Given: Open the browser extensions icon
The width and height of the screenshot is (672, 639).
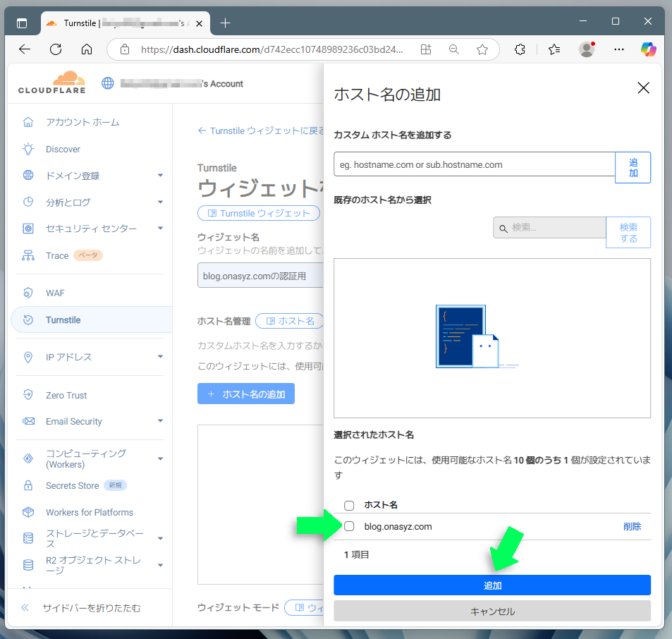Looking at the screenshot, I should (520, 49).
